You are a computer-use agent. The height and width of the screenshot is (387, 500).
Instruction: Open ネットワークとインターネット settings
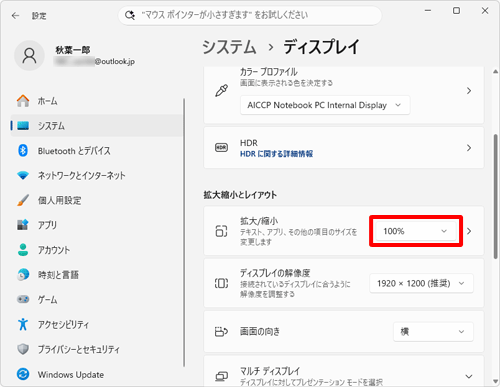point(97,175)
